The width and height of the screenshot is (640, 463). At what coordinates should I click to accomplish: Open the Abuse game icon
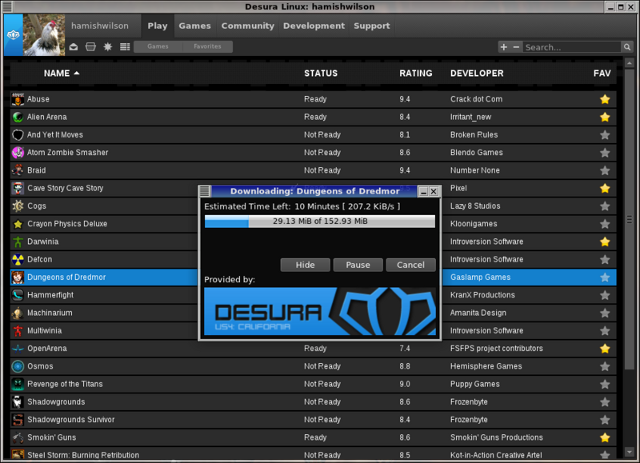[18, 99]
